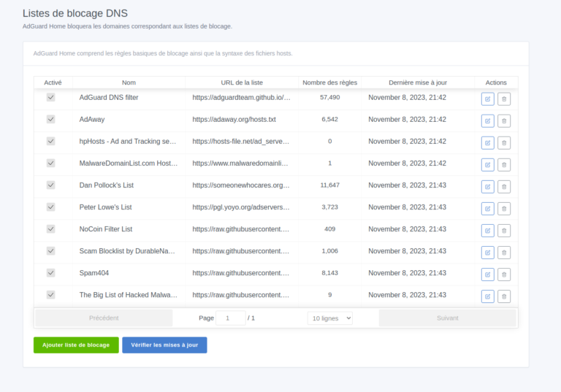The width and height of the screenshot is (561, 392).
Task: Click Ajouter liste de blocage button
Action: coord(76,345)
